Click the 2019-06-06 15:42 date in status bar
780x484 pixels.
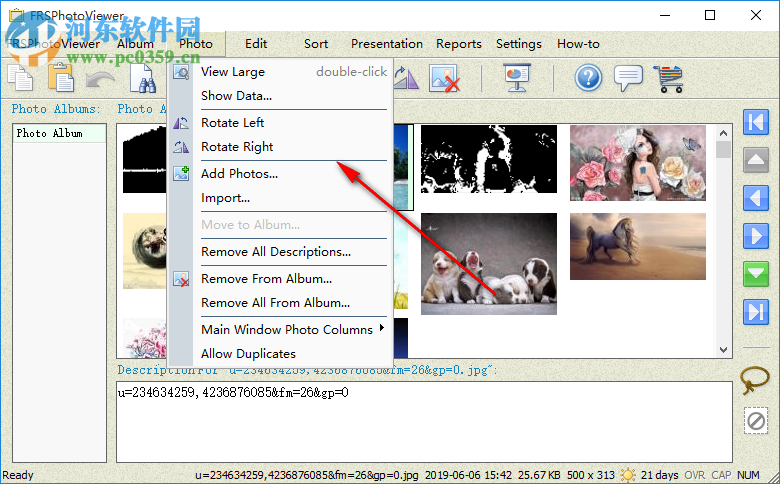pyautogui.click(x=468, y=475)
